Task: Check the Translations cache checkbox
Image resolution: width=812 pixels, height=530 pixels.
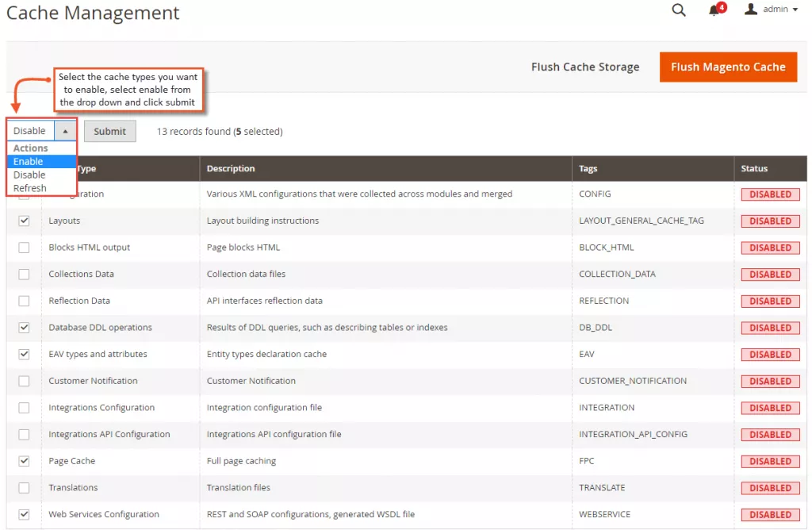Action: (x=24, y=488)
